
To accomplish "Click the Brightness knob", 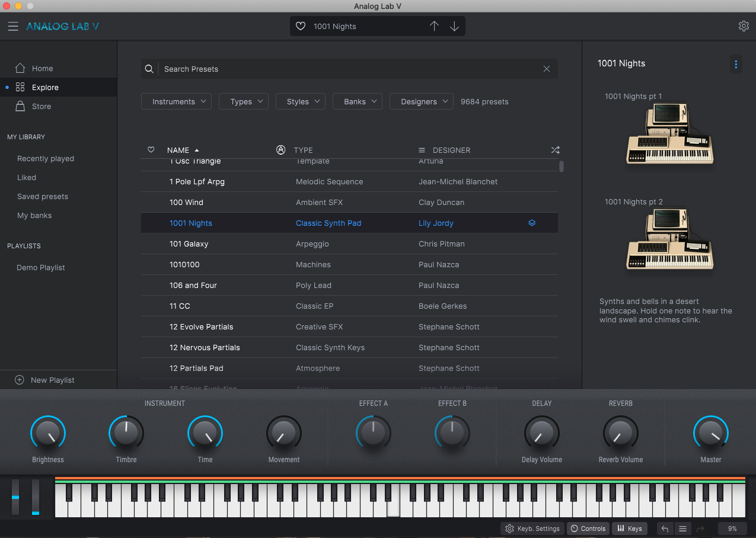I will tap(48, 434).
